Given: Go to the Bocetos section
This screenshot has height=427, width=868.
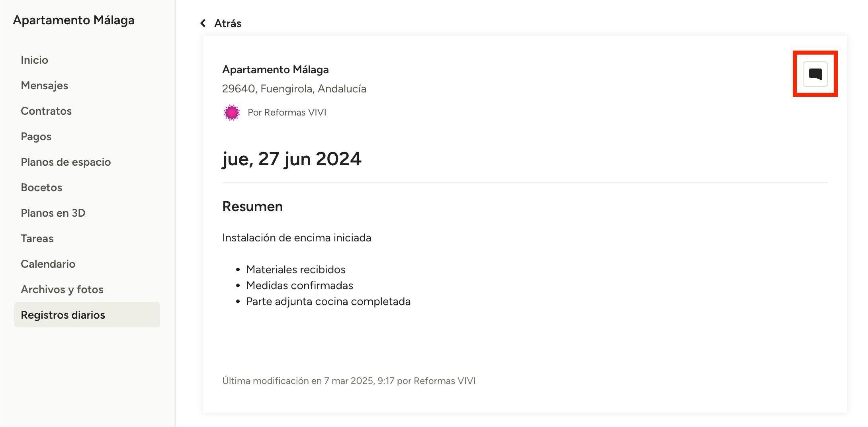Looking at the screenshot, I should [41, 187].
